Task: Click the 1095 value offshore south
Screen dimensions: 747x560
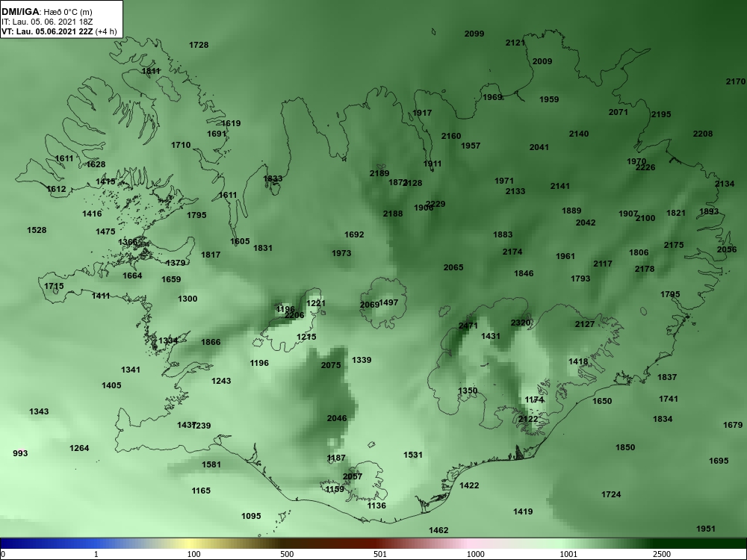Action: tap(251, 516)
